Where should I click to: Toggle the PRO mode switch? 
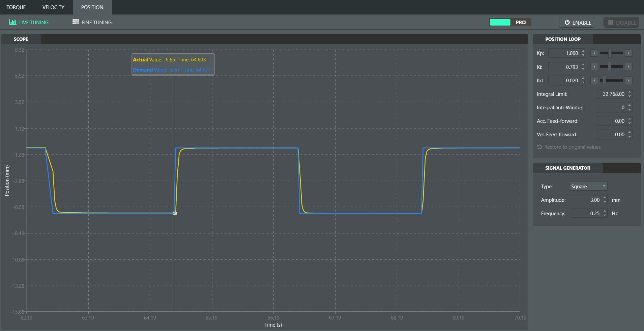tap(500, 22)
